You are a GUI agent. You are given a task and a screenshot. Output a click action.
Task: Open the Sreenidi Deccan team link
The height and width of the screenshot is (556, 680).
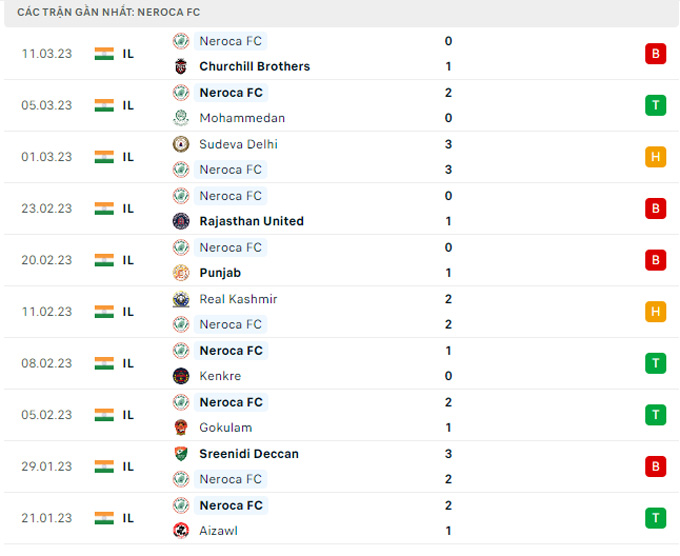248,454
